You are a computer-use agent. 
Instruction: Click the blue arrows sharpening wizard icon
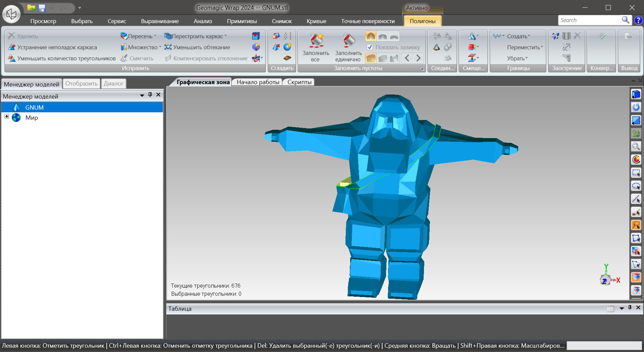pyautogui.click(x=555, y=36)
